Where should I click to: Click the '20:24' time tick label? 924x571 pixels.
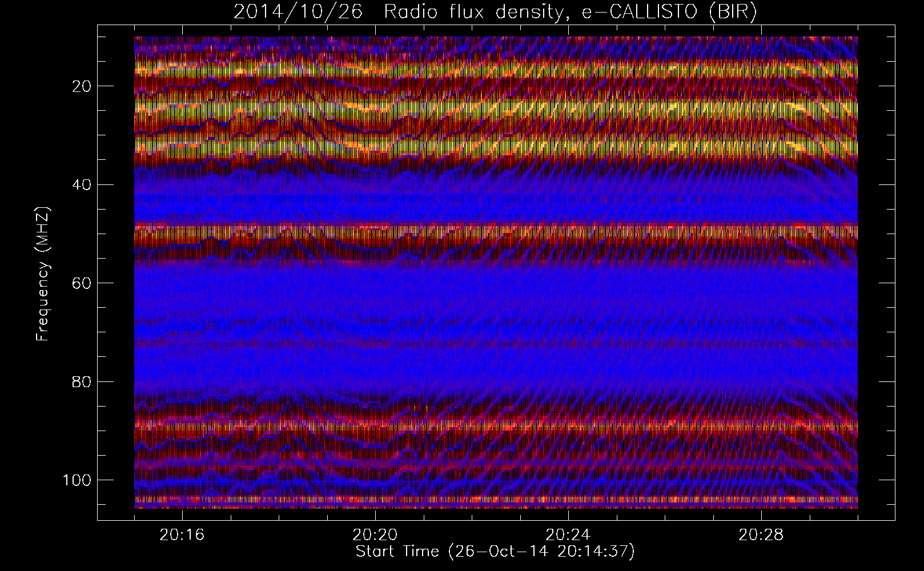[568, 535]
